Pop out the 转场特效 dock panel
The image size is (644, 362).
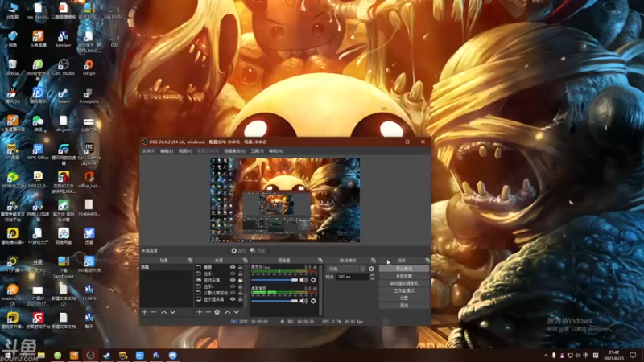(x=374, y=261)
